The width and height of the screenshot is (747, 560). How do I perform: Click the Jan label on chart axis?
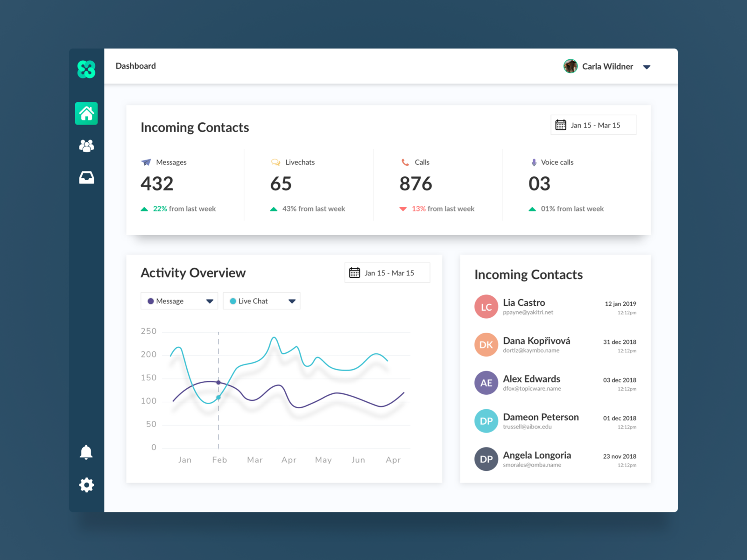click(x=185, y=460)
